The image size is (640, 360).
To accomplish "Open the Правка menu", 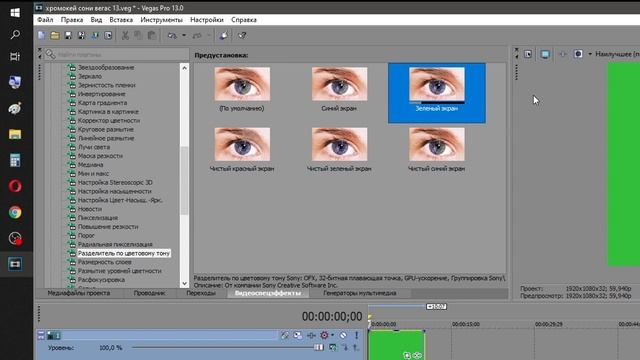I will pyautogui.click(x=72, y=20).
